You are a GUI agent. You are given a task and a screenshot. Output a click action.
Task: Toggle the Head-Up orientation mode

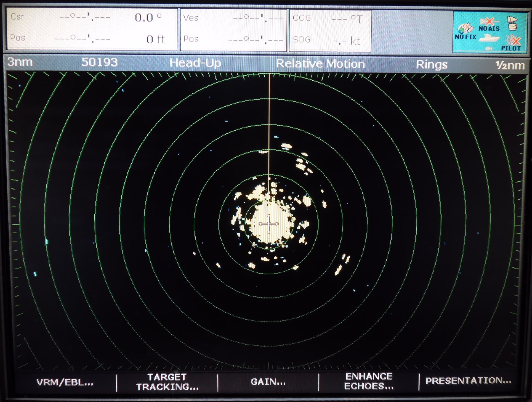(195, 63)
